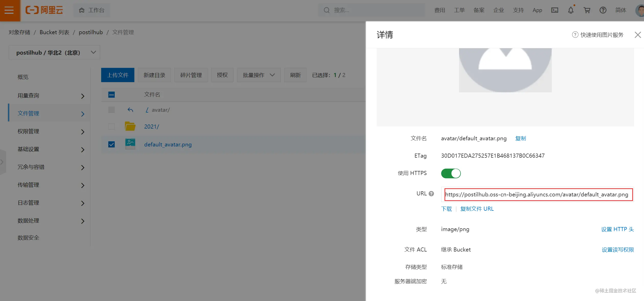Check the 2021/ folder checkbox
The height and width of the screenshot is (301, 644).
click(x=111, y=127)
